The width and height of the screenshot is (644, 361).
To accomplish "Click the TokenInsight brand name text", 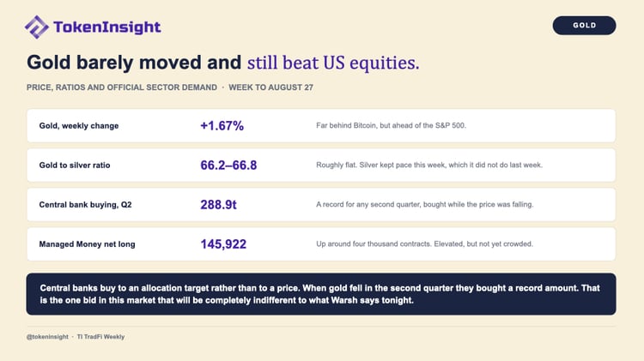I will tap(107, 27).
